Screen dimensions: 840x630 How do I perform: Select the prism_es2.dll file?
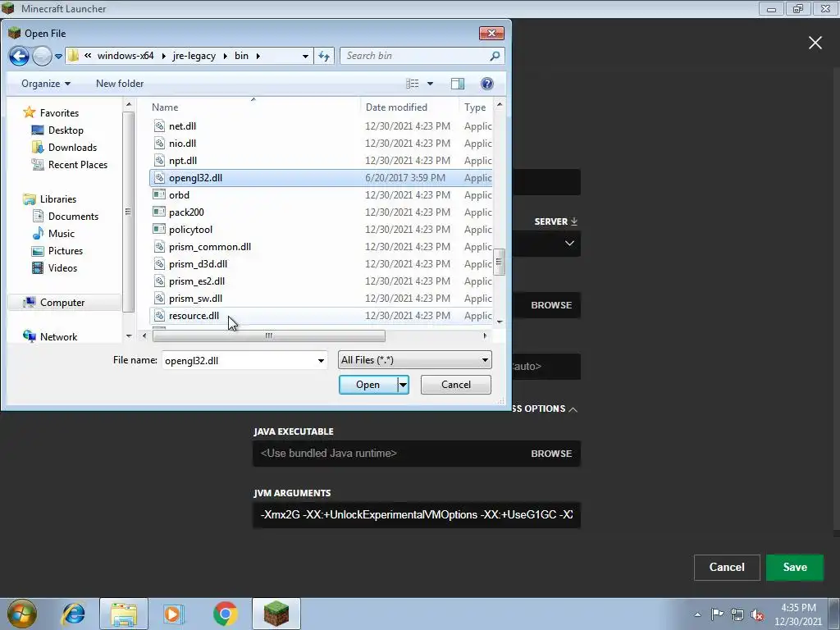pyautogui.click(x=321, y=281)
